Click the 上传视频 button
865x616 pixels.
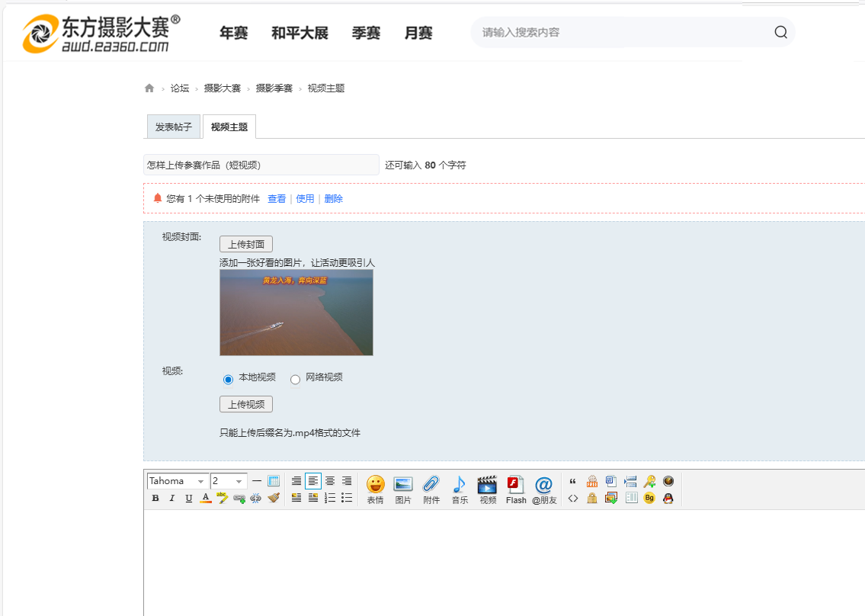click(x=245, y=405)
